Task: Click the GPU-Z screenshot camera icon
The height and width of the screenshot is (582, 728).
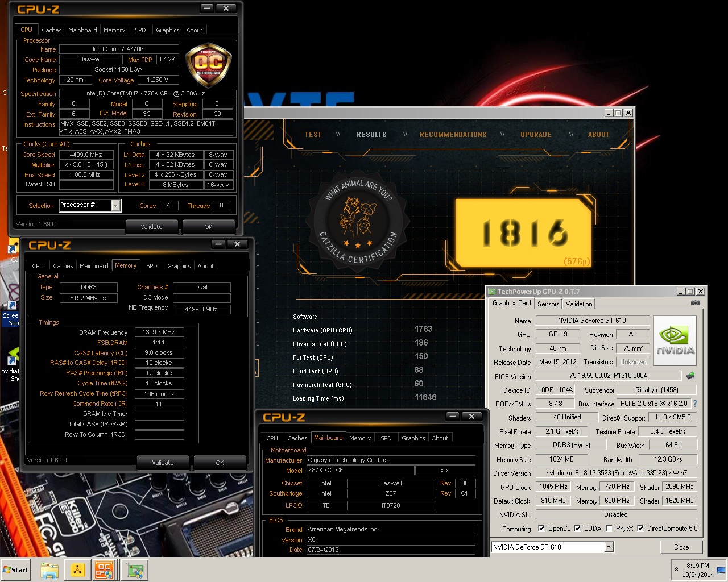Action: click(695, 303)
